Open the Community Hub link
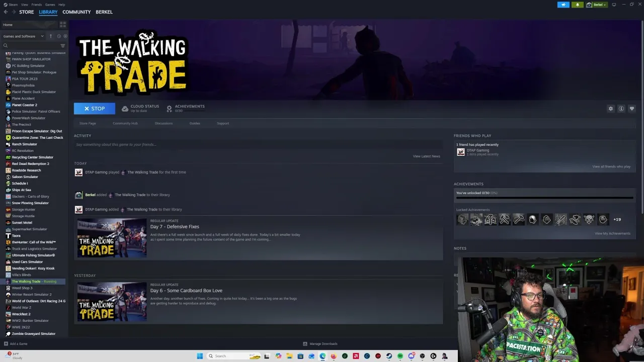Viewport: 644px width, 362px height. pyautogui.click(x=125, y=123)
